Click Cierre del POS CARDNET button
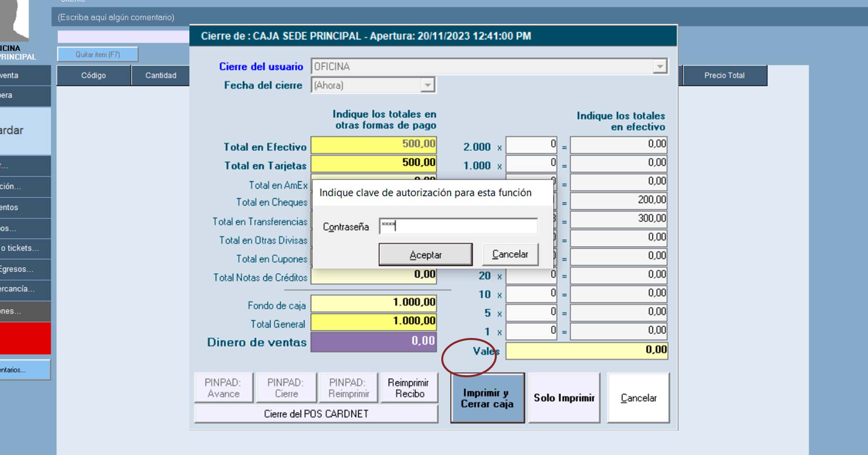 (316, 414)
